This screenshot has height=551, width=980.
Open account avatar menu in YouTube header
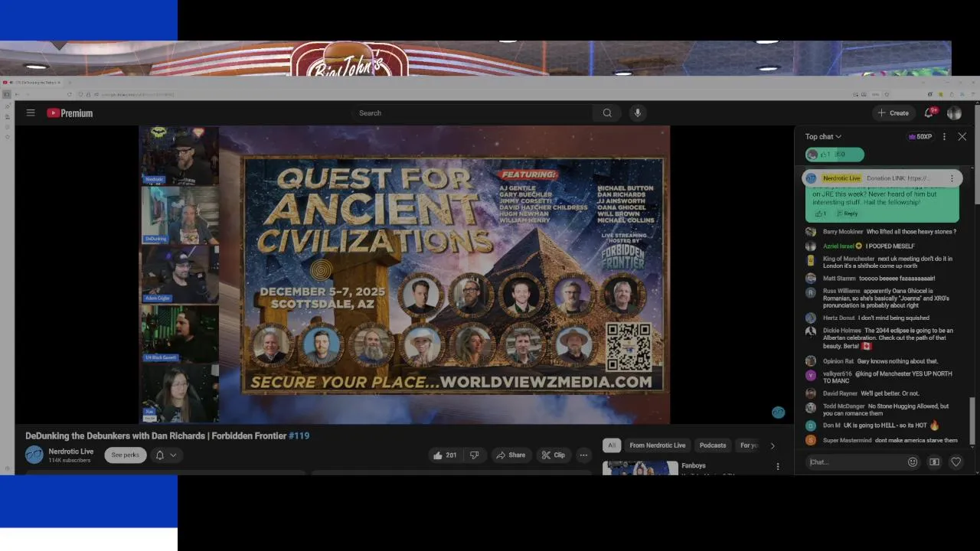[954, 112]
